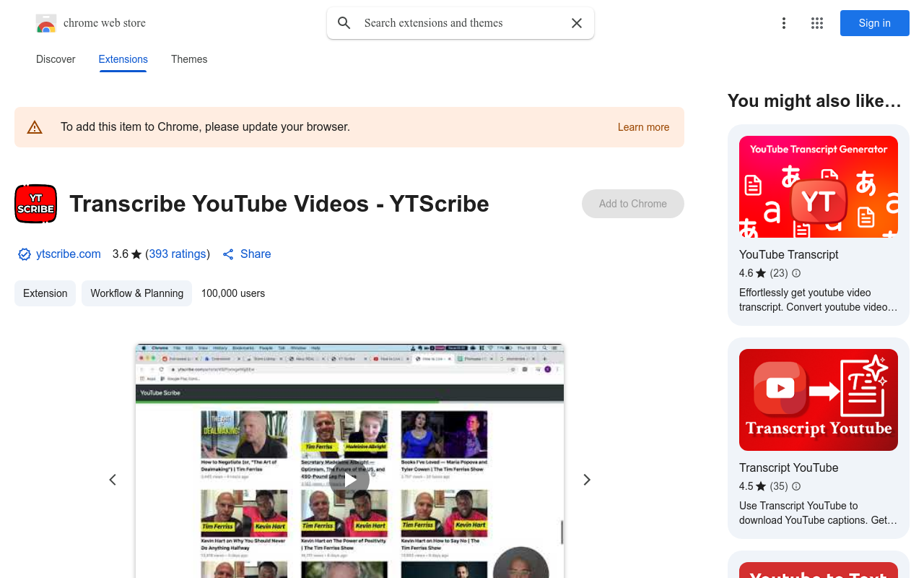Open the three-dot more options menu
Viewport: 924px width, 578px height.
[x=784, y=23]
